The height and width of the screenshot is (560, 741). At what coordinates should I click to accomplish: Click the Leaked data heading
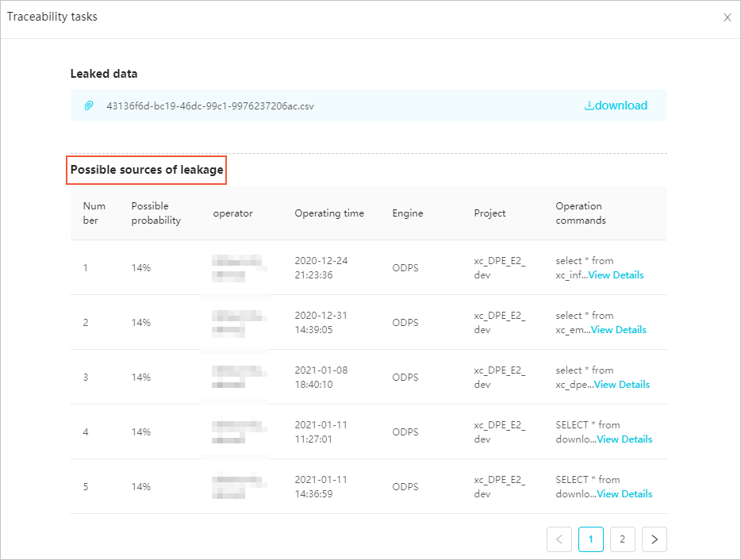(104, 74)
